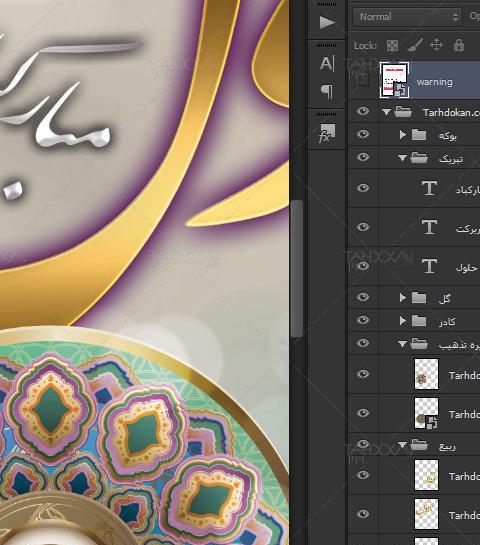Click the T icon of برکت layer
Image resolution: width=480 pixels, height=545 pixels.
point(429,227)
